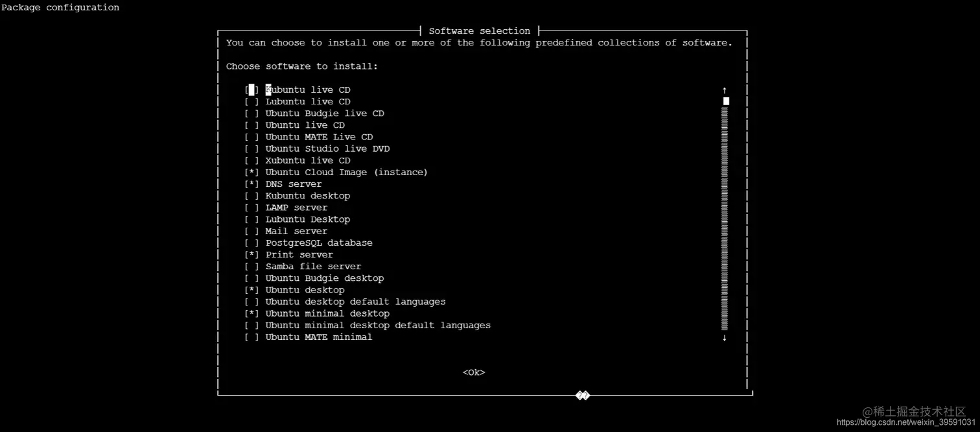Screen dimensions: 980x432
Task: Check the Xubuntu live CD box
Action: click(x=252, y=160)
